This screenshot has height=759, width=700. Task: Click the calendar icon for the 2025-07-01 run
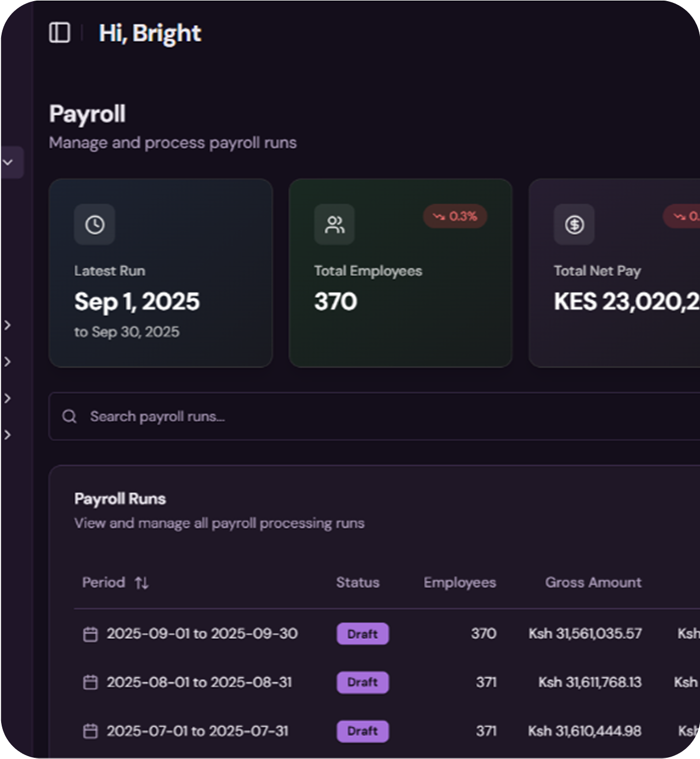(91, 731)
